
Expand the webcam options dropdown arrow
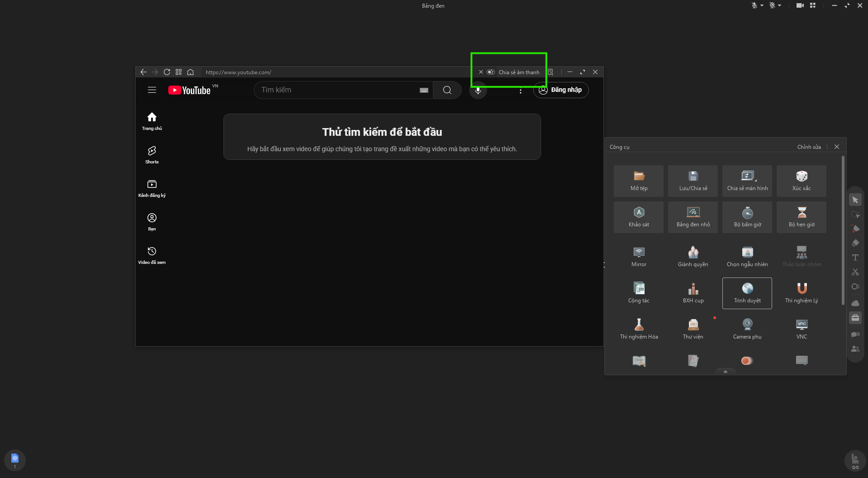pyautogui.click(x=779, y=5)
